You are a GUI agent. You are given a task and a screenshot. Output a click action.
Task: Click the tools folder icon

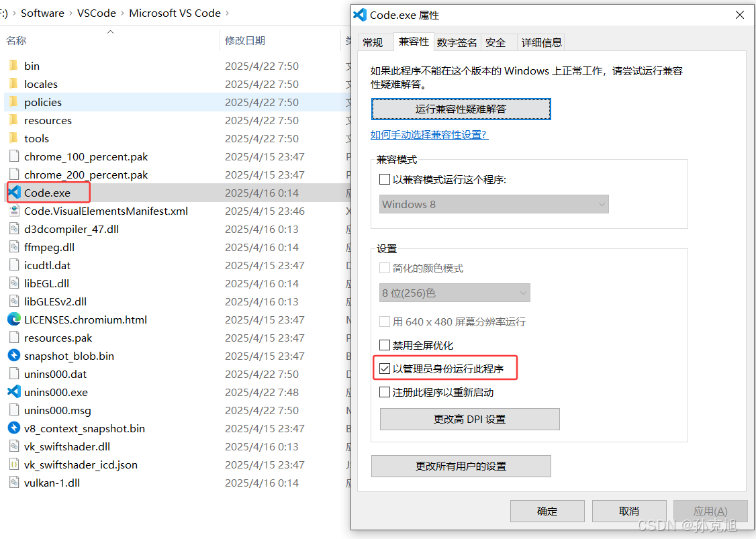[14, 138]
